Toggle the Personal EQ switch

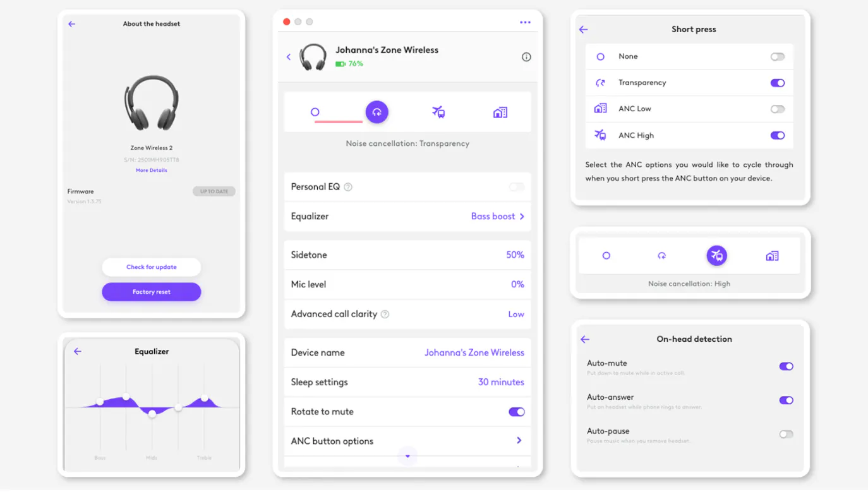517,187
